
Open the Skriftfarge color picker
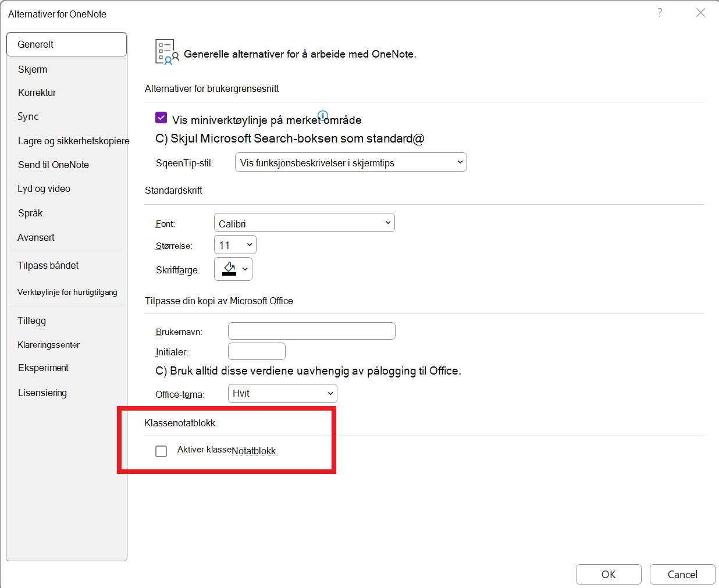pos(233,269)
